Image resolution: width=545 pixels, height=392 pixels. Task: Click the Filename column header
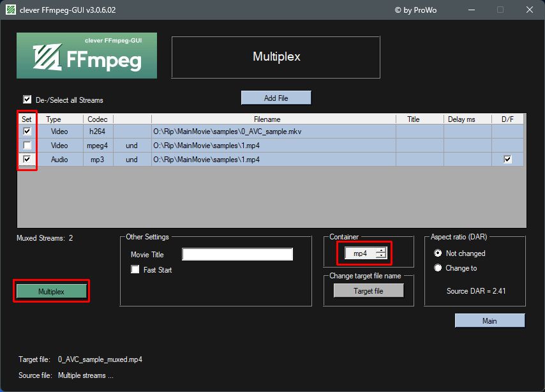274,119
